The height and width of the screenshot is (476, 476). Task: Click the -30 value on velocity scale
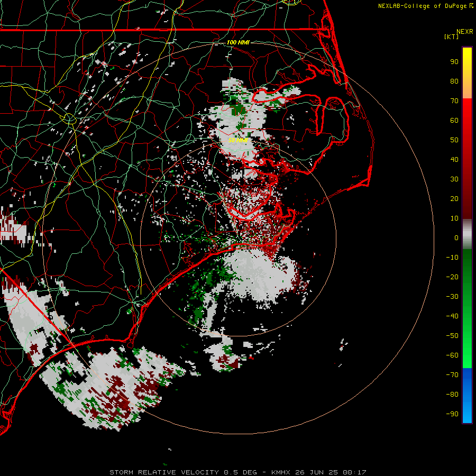tap(452, 297)
